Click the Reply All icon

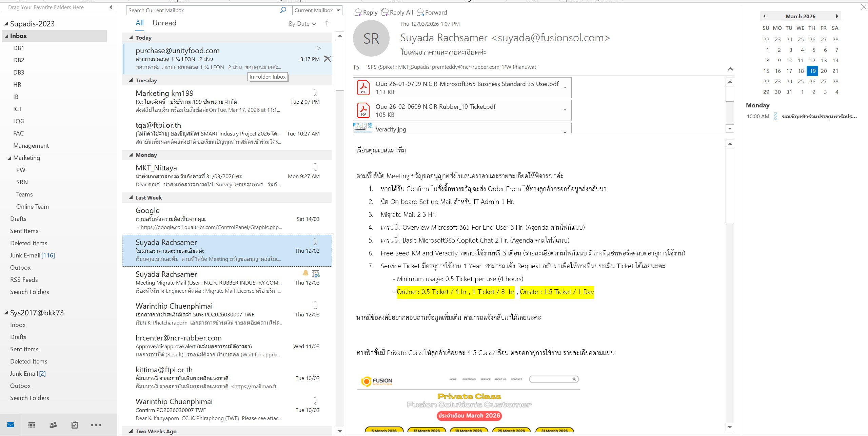[385, 13]
